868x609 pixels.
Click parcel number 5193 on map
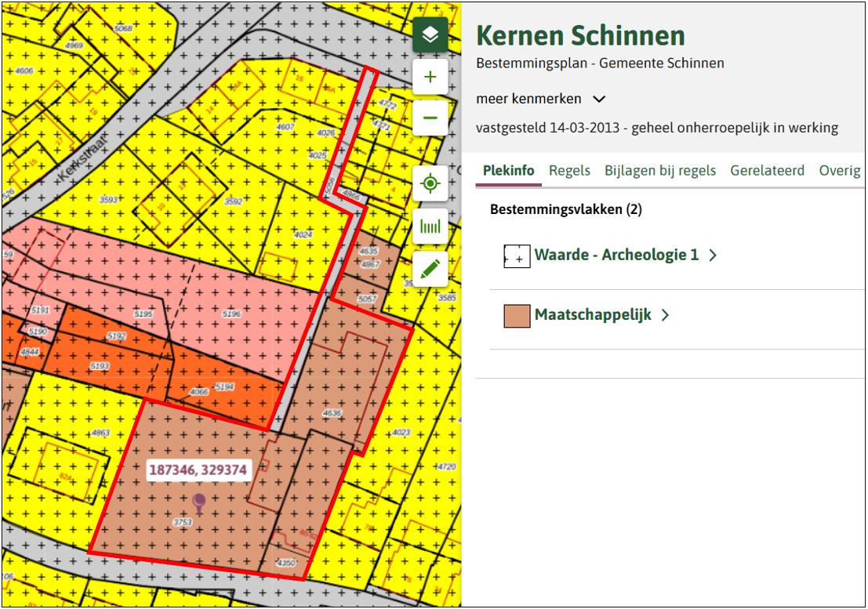pos(100,365)
